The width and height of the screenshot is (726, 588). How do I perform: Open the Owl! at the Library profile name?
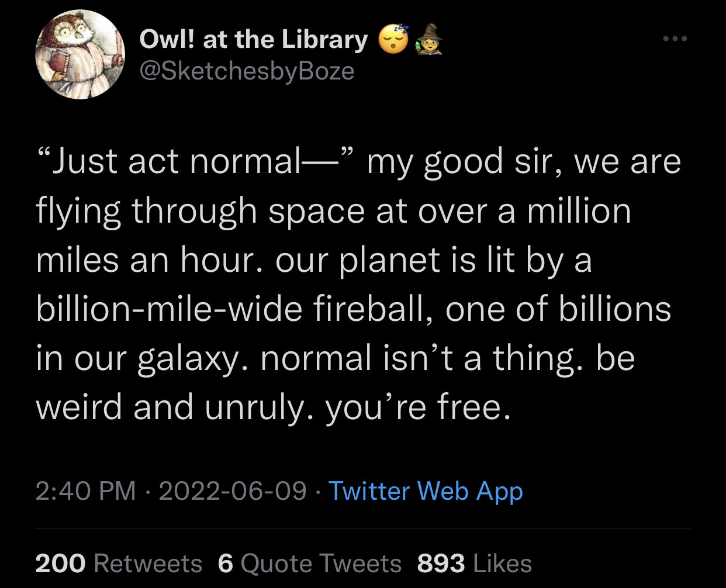click(x=254, y=39)
